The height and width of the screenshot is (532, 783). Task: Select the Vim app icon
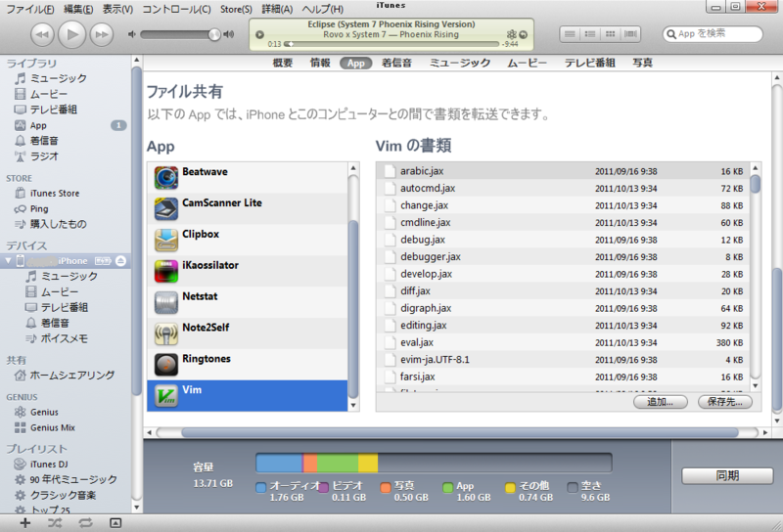pyautogui.click(x=166, y=396)
